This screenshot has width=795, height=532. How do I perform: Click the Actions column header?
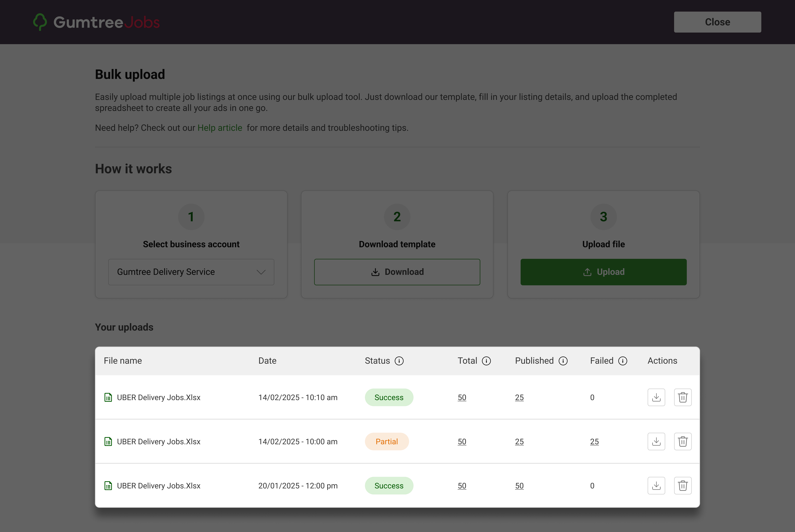[x=662, y=361]
